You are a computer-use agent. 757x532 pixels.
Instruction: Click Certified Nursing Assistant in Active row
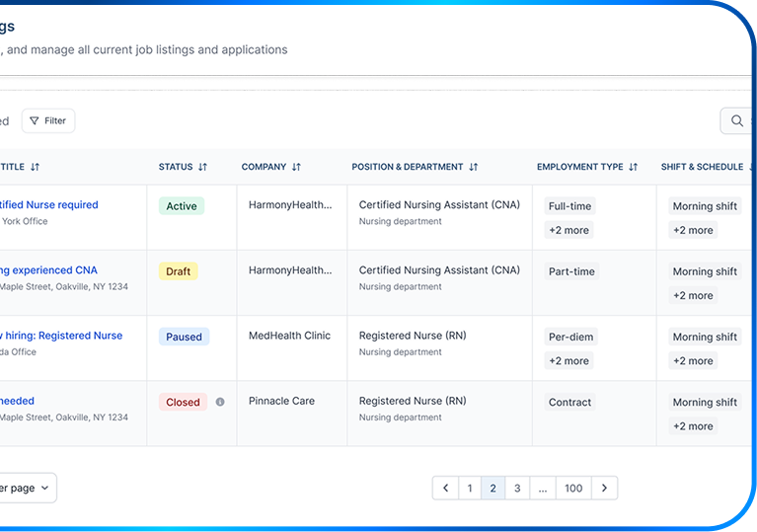(x=439, y=204)
